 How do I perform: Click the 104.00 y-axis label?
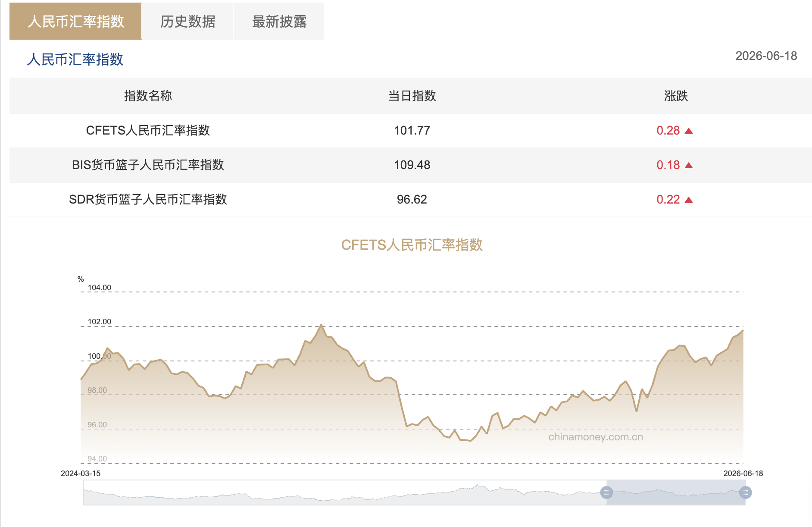(x=100, y=288)
